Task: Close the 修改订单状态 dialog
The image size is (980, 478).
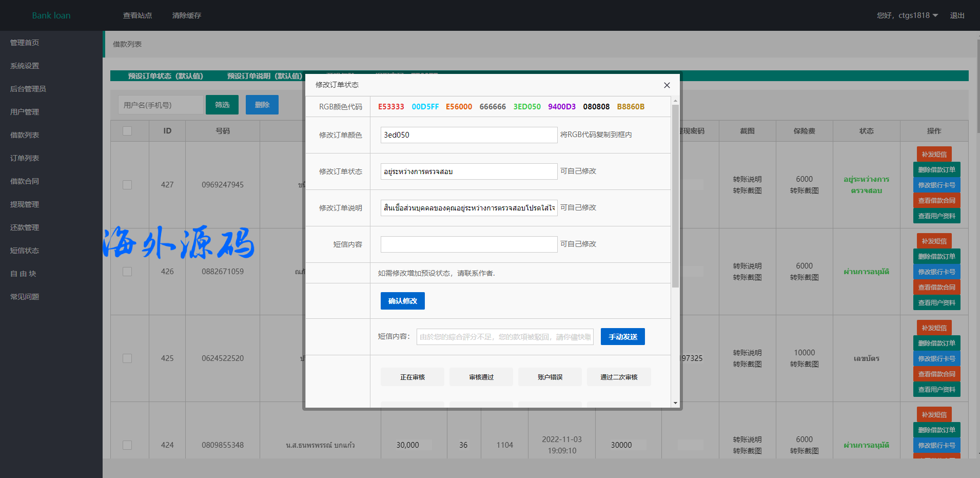Action: (667, 85)
